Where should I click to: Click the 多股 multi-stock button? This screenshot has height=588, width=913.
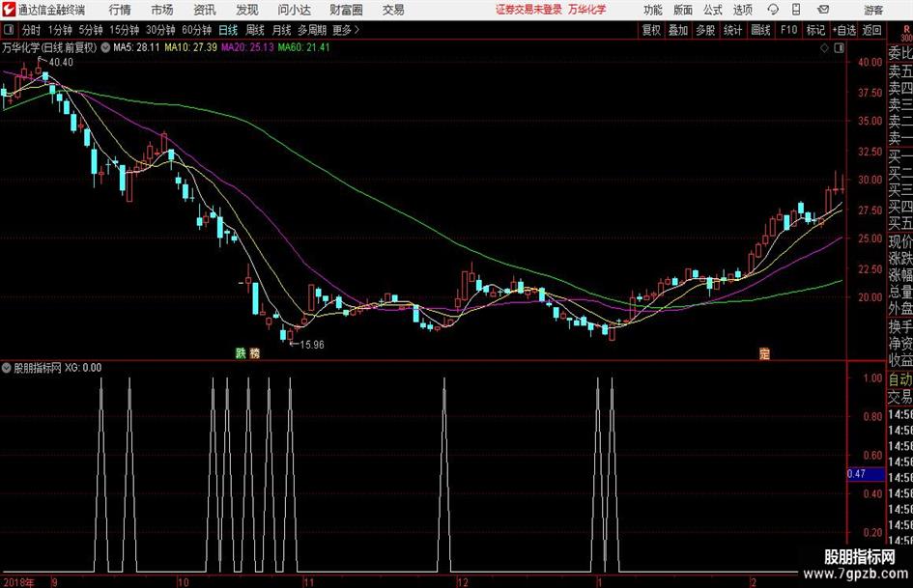pyautogui.click(x=705, y=30)
